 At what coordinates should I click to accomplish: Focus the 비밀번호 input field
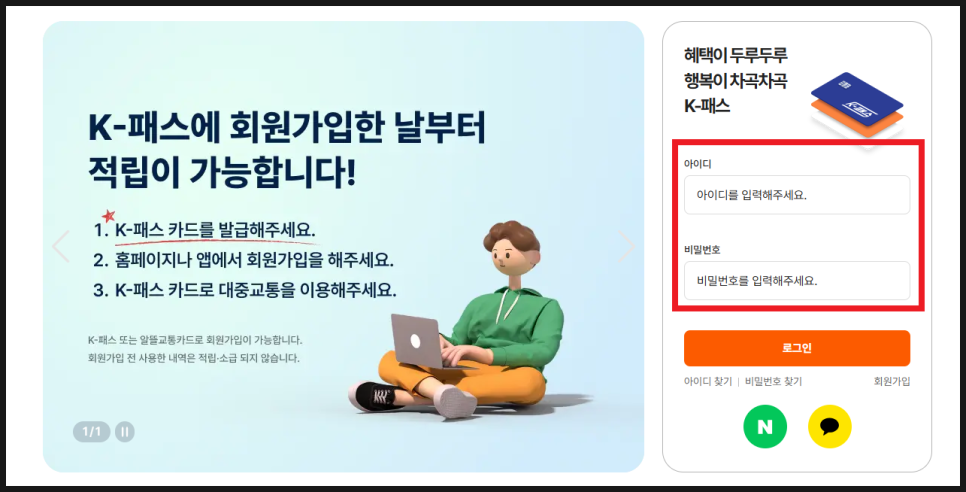[797, 281]
